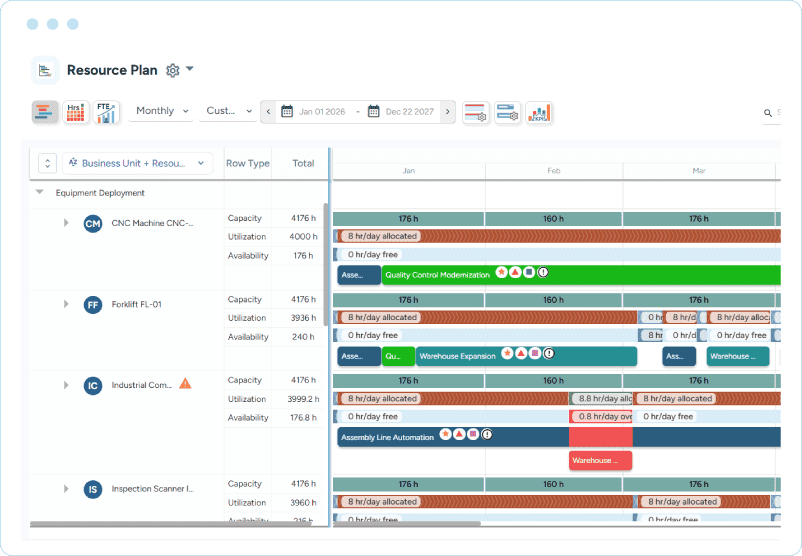Collapse the Equipment Deployment group
The height and width of the screenshot is (556, 802).
tap(39, 192)
